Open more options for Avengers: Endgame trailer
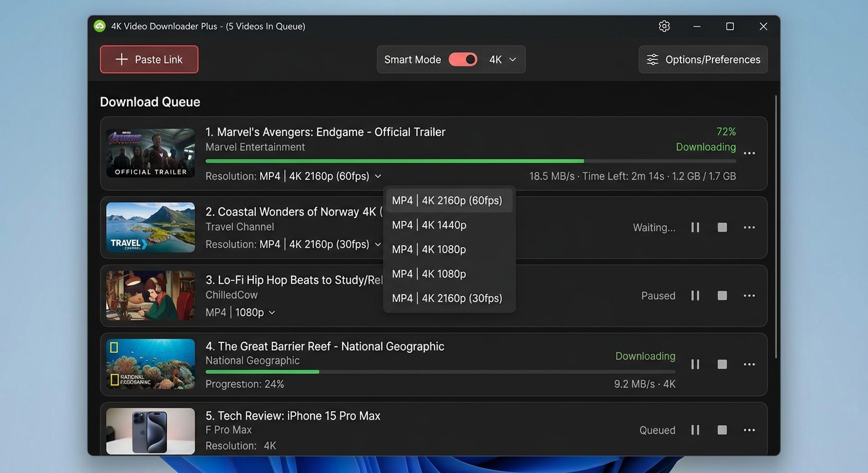The width and height of the screenshot is (868, 473). (749, 153)
